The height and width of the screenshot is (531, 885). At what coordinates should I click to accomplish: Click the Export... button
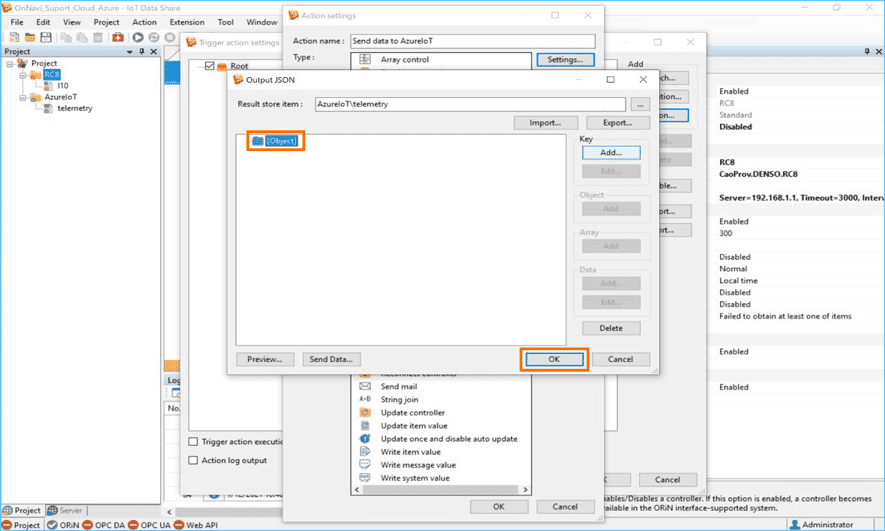617,122
